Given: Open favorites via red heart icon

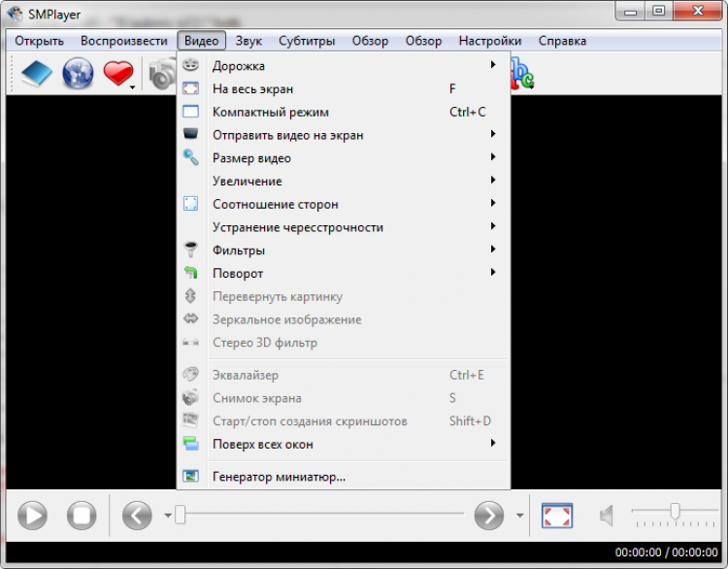Looking at the screenshot, I should click(117, 74).
